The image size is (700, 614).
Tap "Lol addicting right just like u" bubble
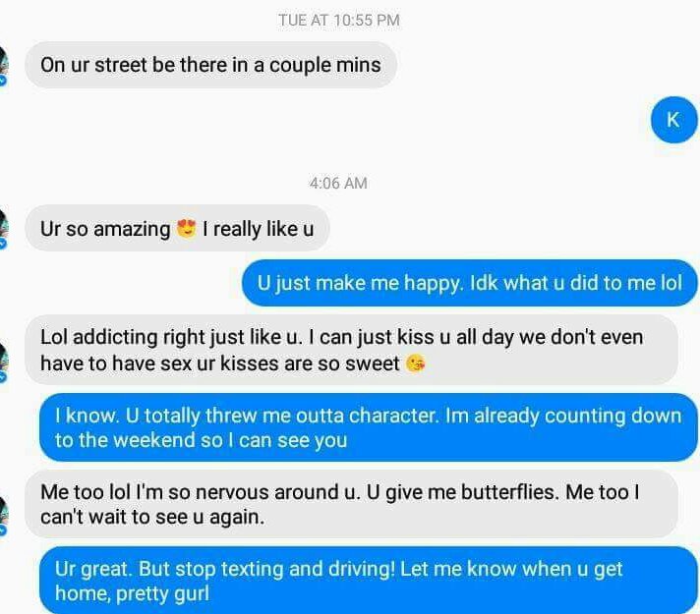351,350
